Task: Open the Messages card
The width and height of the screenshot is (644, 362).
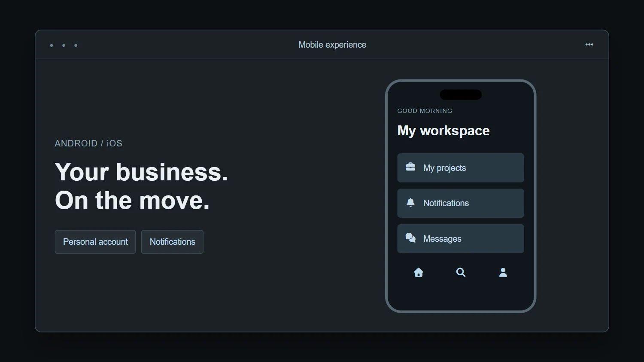Action: coord(461,239)
